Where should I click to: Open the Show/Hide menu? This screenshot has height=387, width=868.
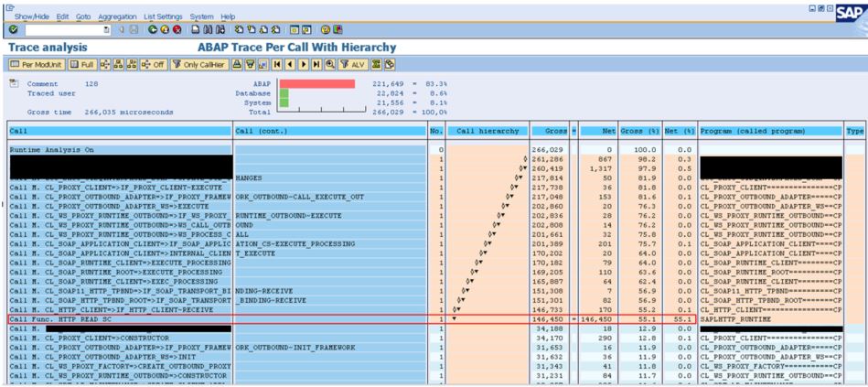point(31,17)
